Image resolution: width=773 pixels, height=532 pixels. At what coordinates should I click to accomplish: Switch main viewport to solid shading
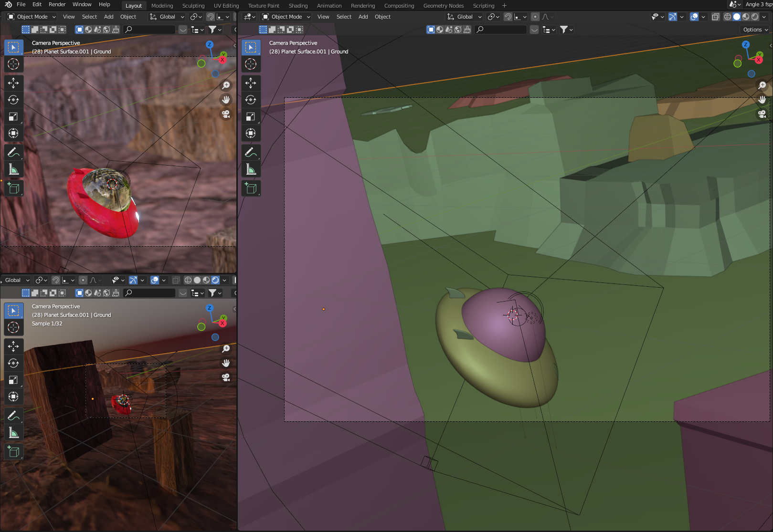point(737,17)
